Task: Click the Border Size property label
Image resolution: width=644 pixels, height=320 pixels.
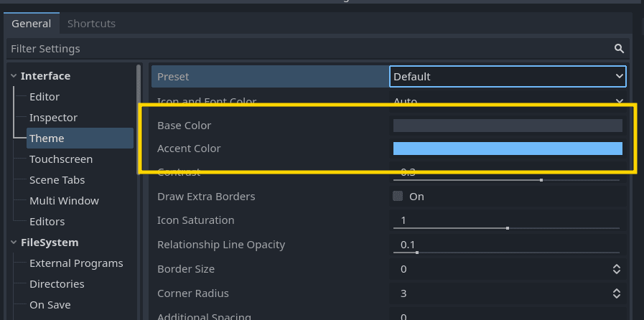Action: click(x=186, y=269)
